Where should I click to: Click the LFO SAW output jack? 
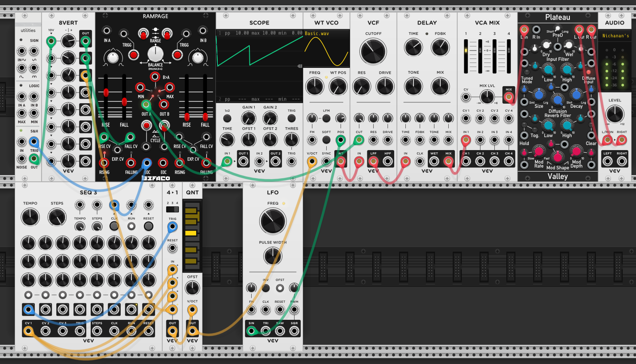[x=280, y=331]
